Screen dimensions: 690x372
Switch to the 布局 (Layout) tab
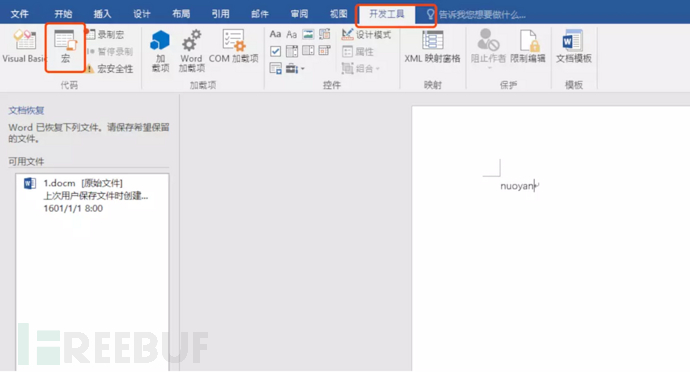pos(181,14)
